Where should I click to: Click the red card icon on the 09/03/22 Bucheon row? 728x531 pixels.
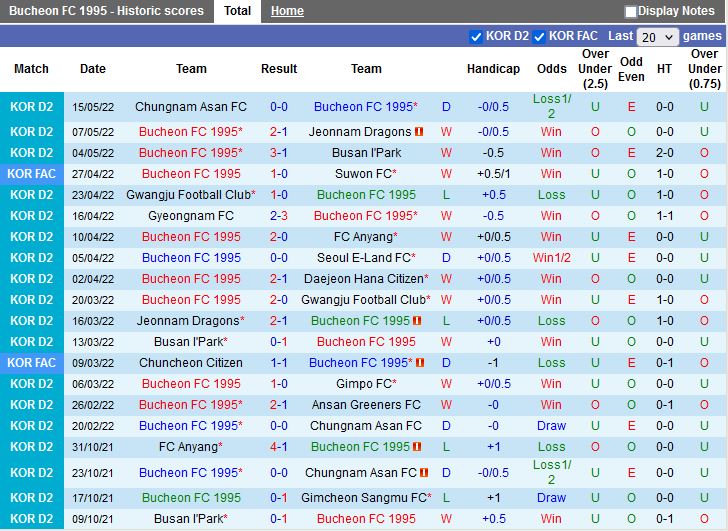[x=420, y=363]
